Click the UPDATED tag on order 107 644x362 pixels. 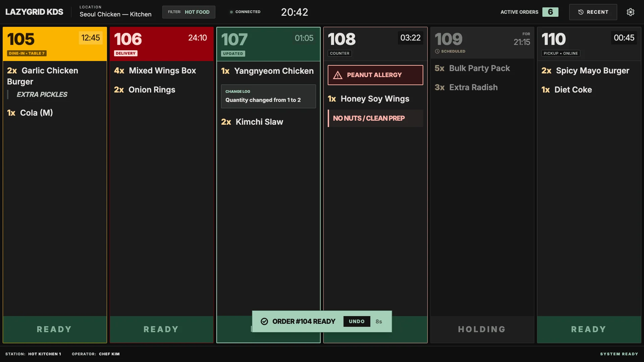pyautogui.click(x=233, y=54)
